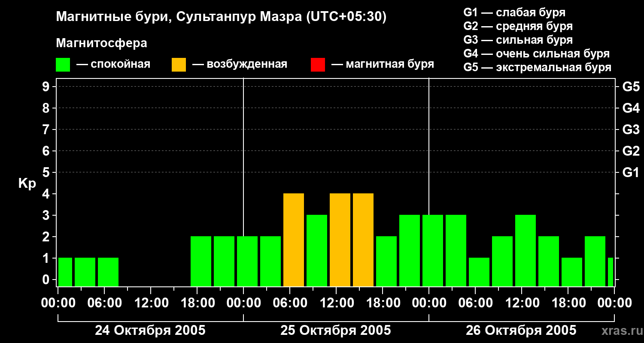Click the 06:00 time label above «25 Октября 2005»
The width and height of the screenshot is (644, 343).
[x=290, y=303]
